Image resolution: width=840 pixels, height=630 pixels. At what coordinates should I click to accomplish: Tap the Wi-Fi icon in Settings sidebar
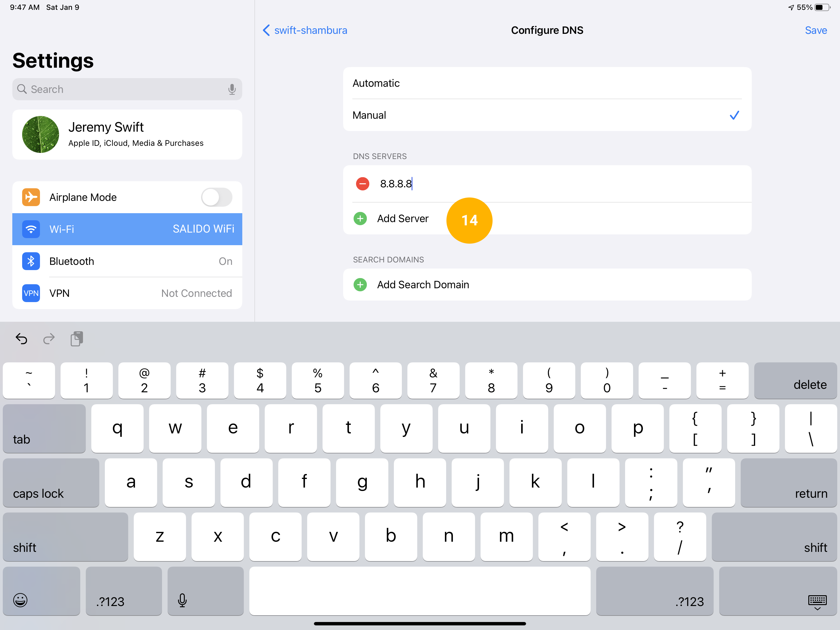[31, 228]
